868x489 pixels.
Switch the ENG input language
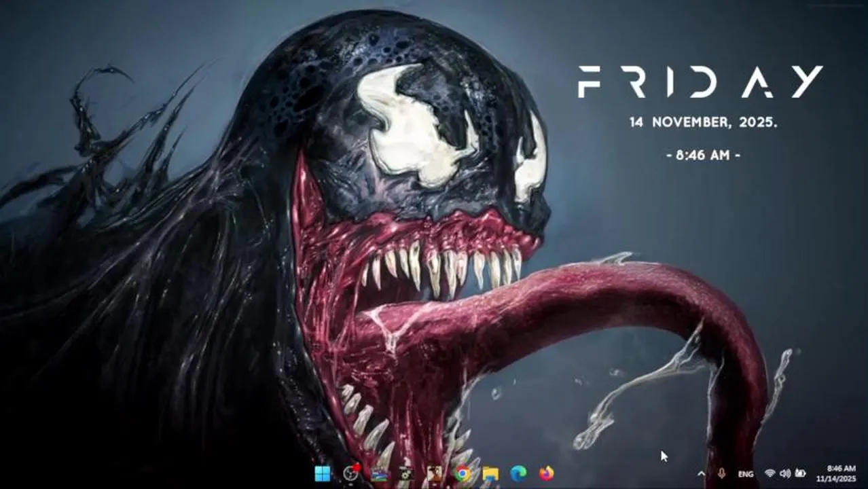(x=745, y=473)
